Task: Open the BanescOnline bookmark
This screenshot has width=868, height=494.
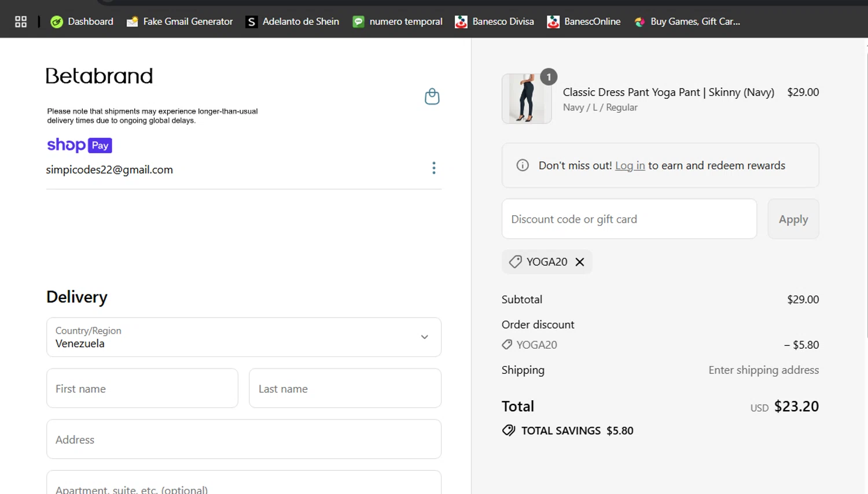Action: click(584, 21)
